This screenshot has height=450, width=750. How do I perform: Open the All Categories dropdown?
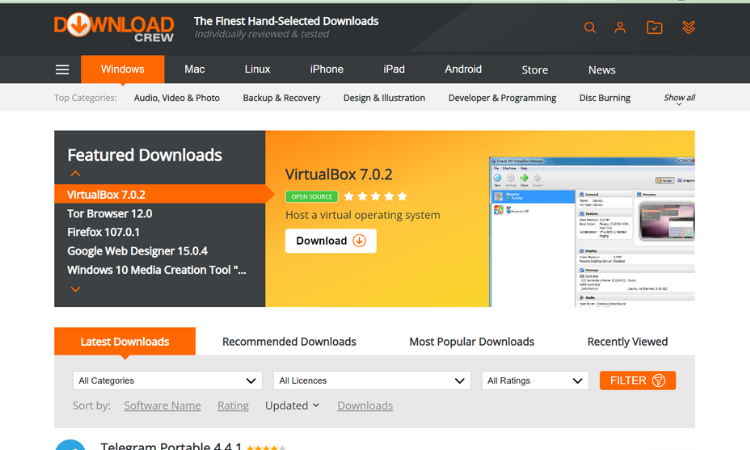(x=167, y=381)
